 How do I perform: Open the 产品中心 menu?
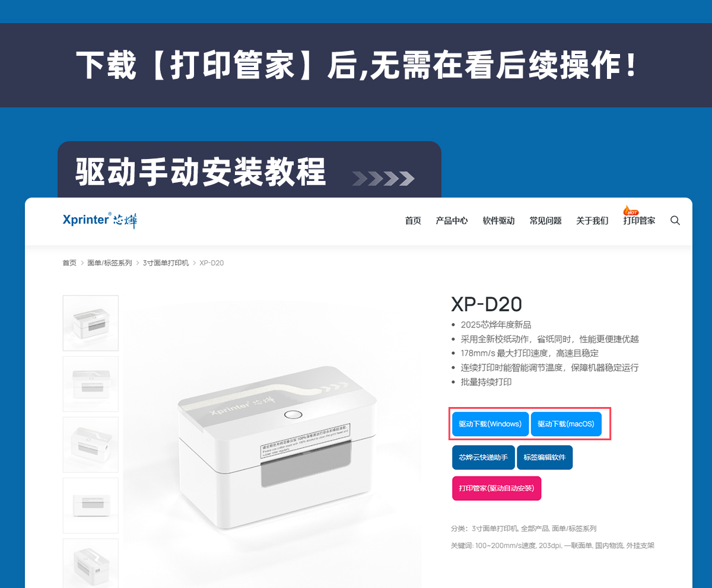pos(452,221)
